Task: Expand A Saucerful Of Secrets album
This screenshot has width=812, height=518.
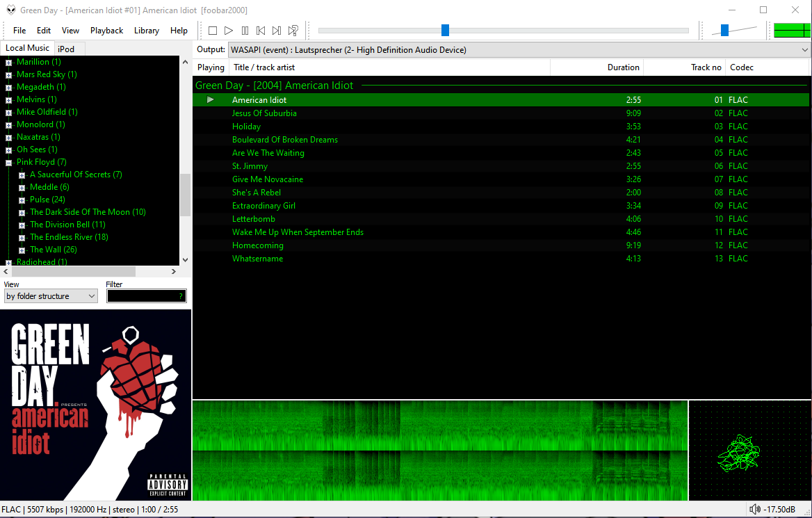Action: [x=22, y=175]
